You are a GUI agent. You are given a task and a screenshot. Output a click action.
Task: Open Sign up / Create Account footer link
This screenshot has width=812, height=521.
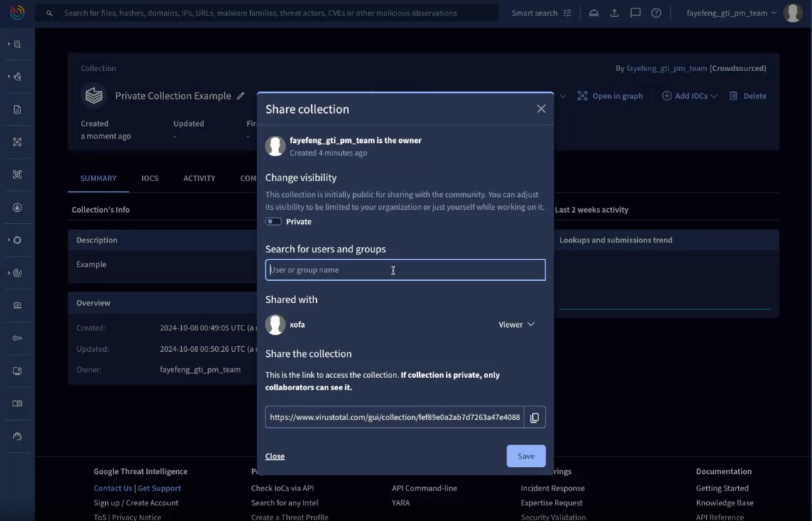(x=136, y=503)
